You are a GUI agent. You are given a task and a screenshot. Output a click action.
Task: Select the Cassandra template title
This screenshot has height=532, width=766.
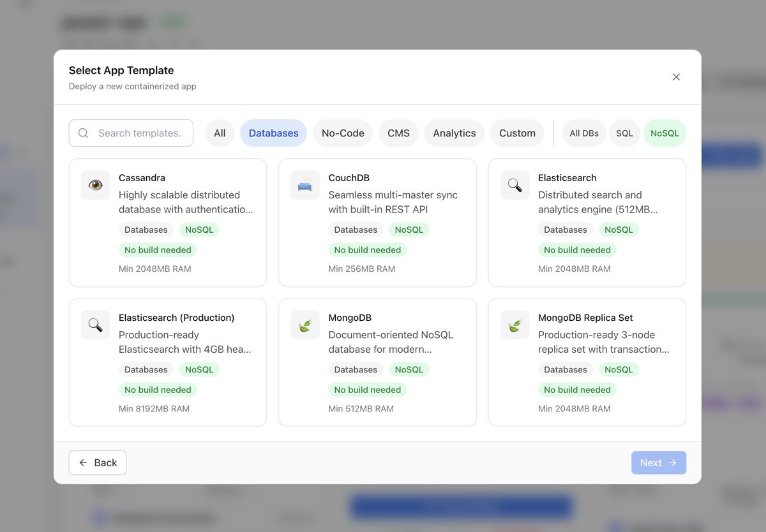pos(142,178)
